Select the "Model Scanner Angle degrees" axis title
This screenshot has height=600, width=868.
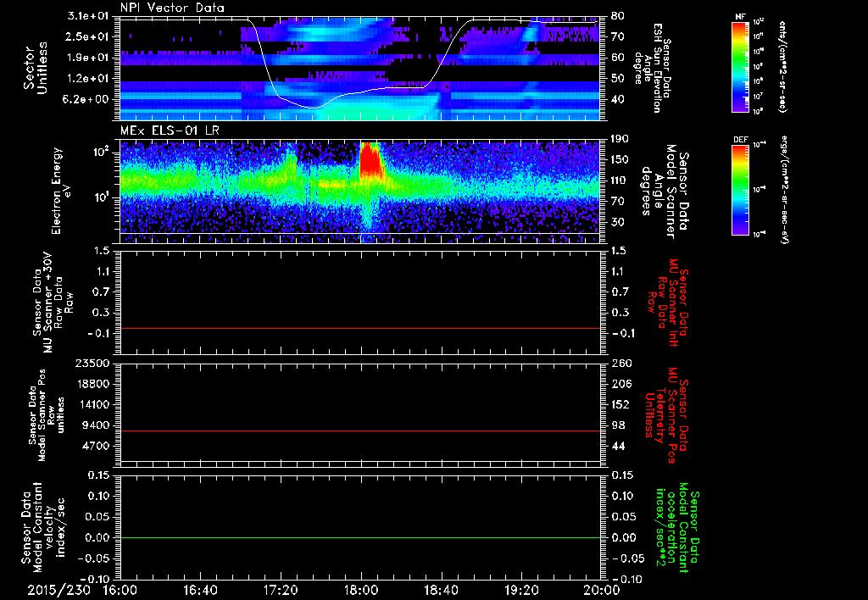(665, 192)
